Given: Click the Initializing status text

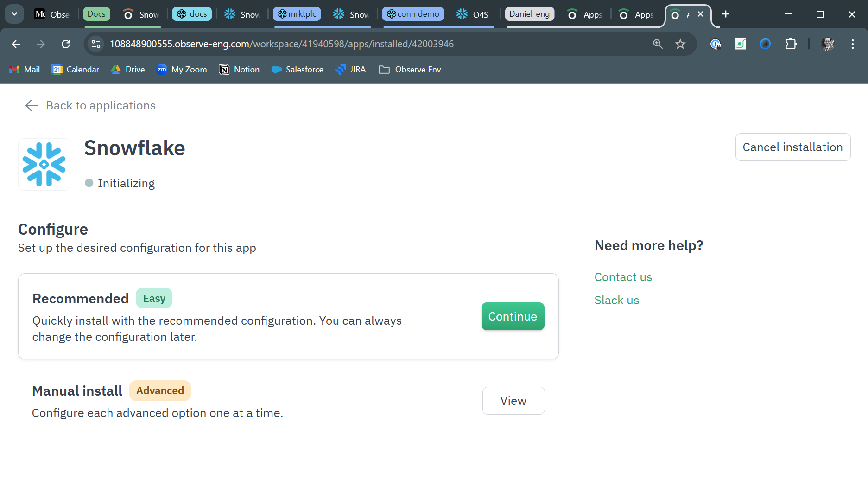Looking at the screenshot, I should 126,183.
